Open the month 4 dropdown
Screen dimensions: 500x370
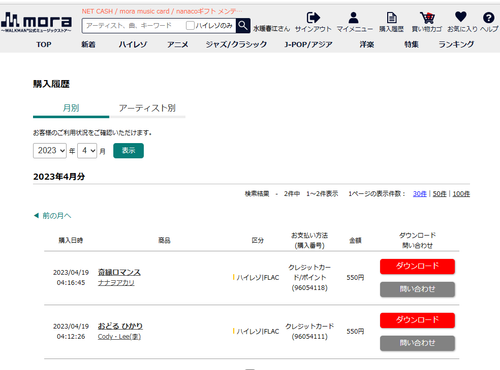(x=87, y=151)
